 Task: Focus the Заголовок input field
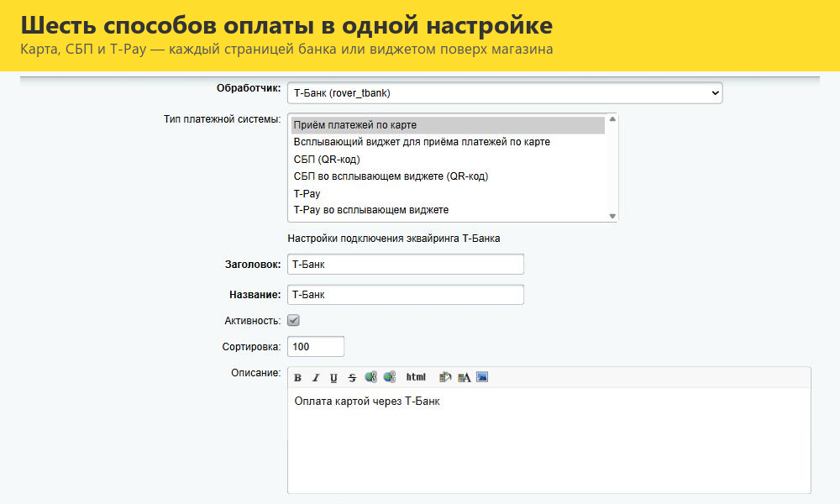[x=406, y=264]
